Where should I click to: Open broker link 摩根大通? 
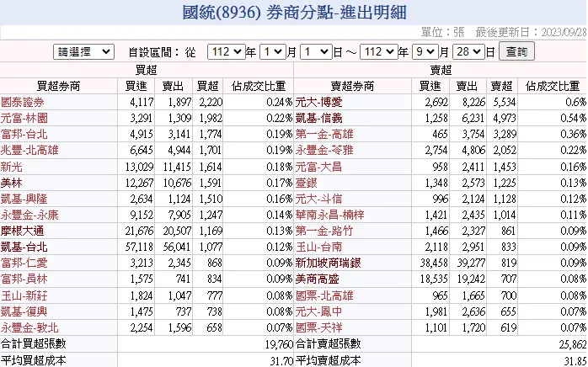[x=23, y=231]
